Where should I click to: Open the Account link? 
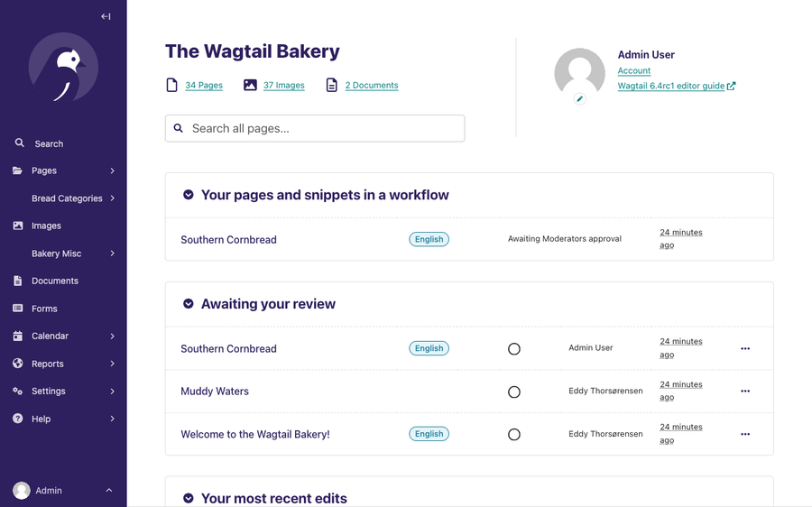coord(634,70)
